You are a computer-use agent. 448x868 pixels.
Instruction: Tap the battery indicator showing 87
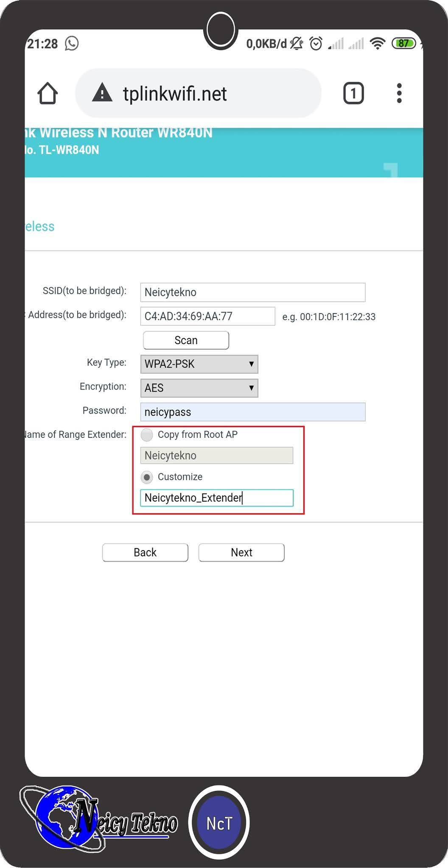tap(404, 43)
